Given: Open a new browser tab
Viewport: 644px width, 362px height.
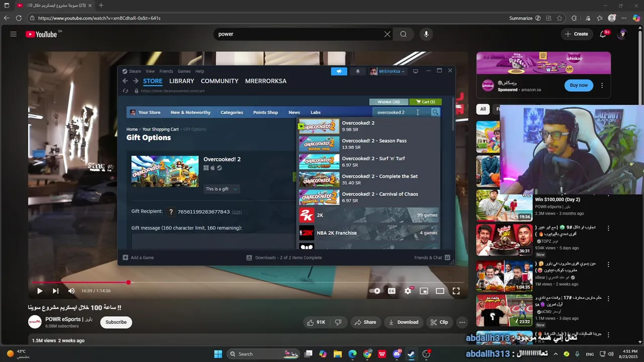Looking at the screenshot, I should point(101,6).
